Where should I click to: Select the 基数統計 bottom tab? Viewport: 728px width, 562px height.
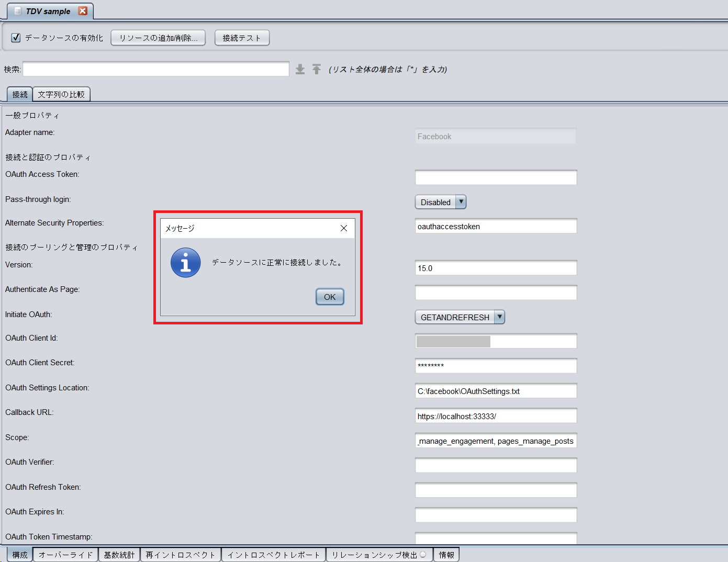(x=119, y=555)
